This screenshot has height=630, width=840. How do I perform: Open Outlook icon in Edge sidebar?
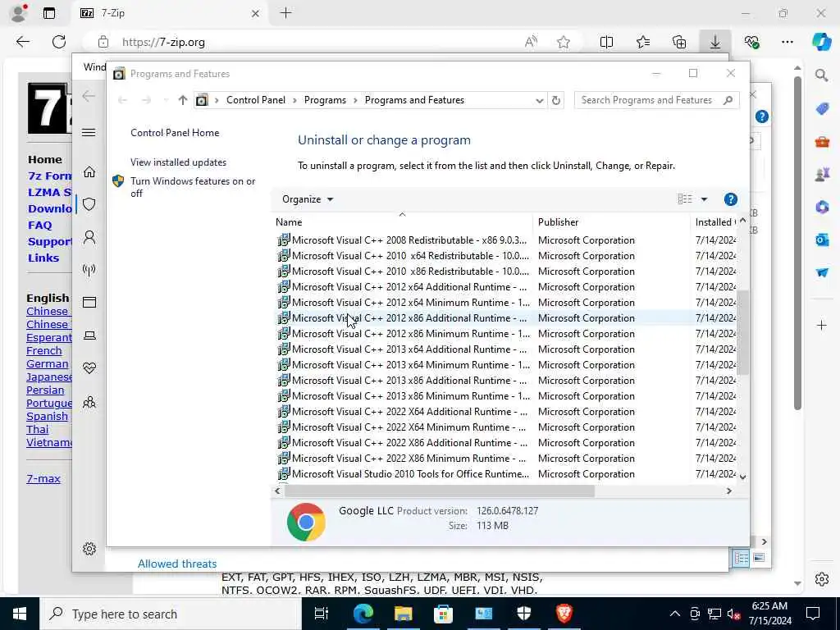(822, 240)
